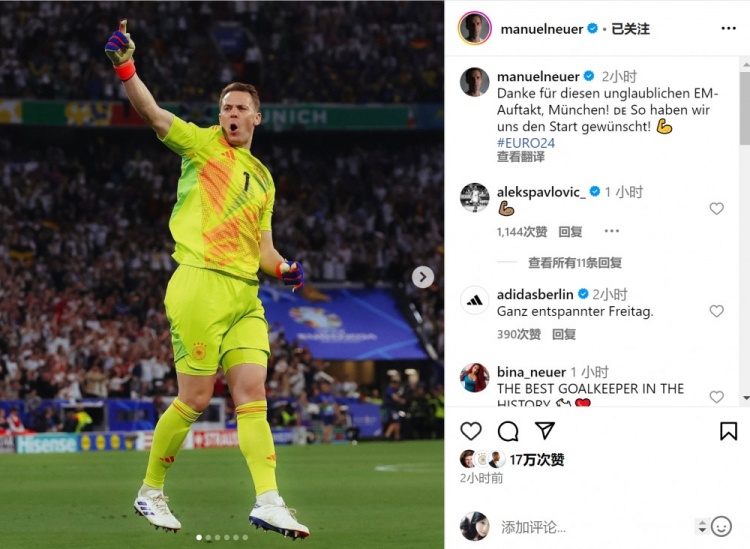Image resolution: width=750 pixels, height=549 pixels.
Task: Reply to adidasberlin's comment
Action: pyautogui.click(x=563, y=334)
